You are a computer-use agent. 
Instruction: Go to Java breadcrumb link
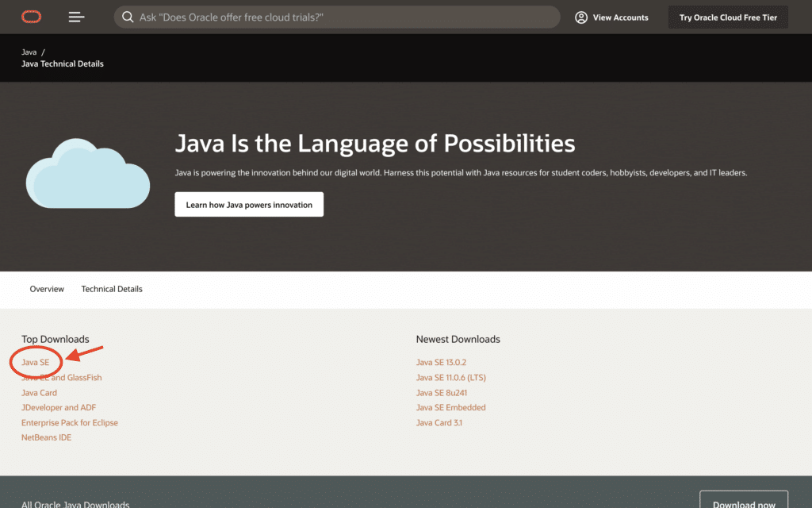pos(29,52)
